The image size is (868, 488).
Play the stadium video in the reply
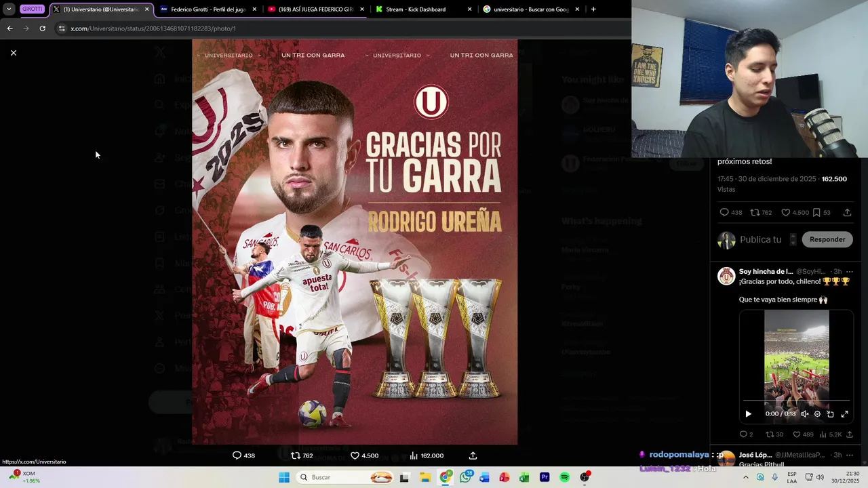tap(748, 413)
